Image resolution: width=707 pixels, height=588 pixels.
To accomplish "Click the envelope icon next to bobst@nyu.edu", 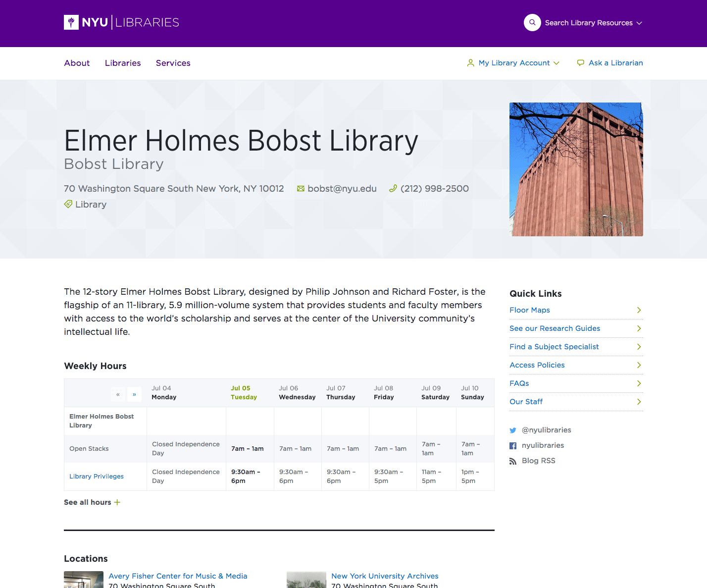I will (x=301, y=189).
